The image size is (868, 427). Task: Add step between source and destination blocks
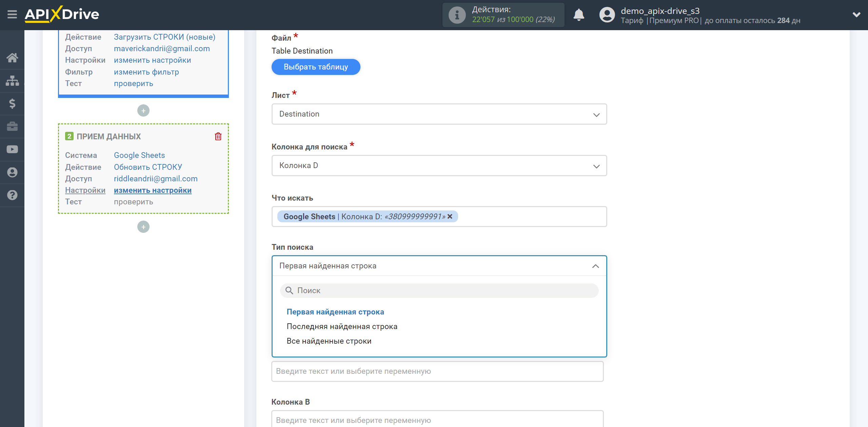tap(143, 110)
